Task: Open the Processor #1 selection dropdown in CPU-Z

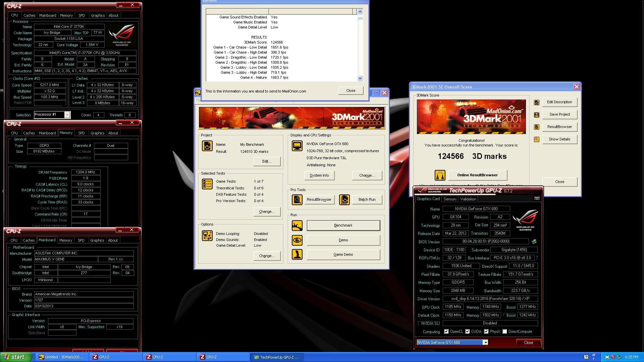Action: point(67,115)
